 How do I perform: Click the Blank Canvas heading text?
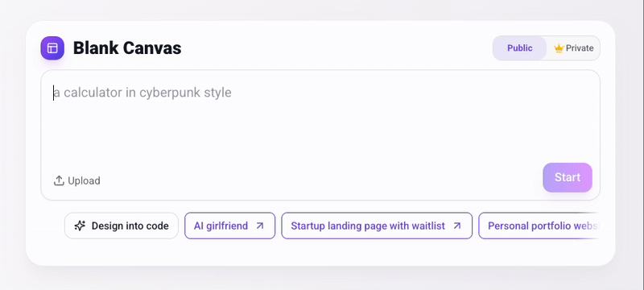[127, 48]
